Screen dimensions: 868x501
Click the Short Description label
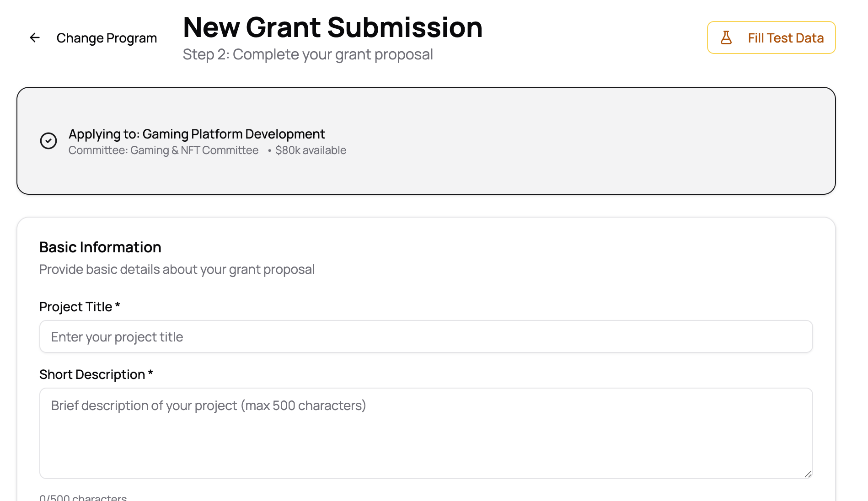point(92,374)
